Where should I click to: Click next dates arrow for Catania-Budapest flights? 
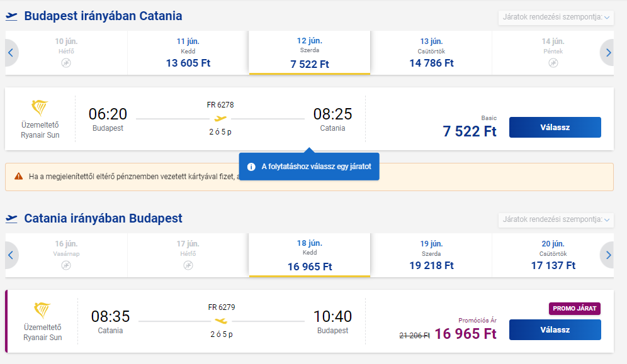608,255
